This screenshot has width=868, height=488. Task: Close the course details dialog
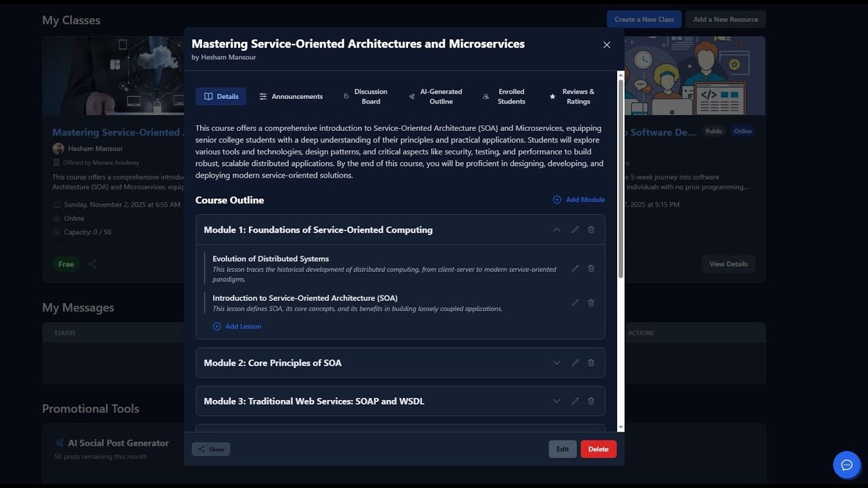tap(606, 45)
